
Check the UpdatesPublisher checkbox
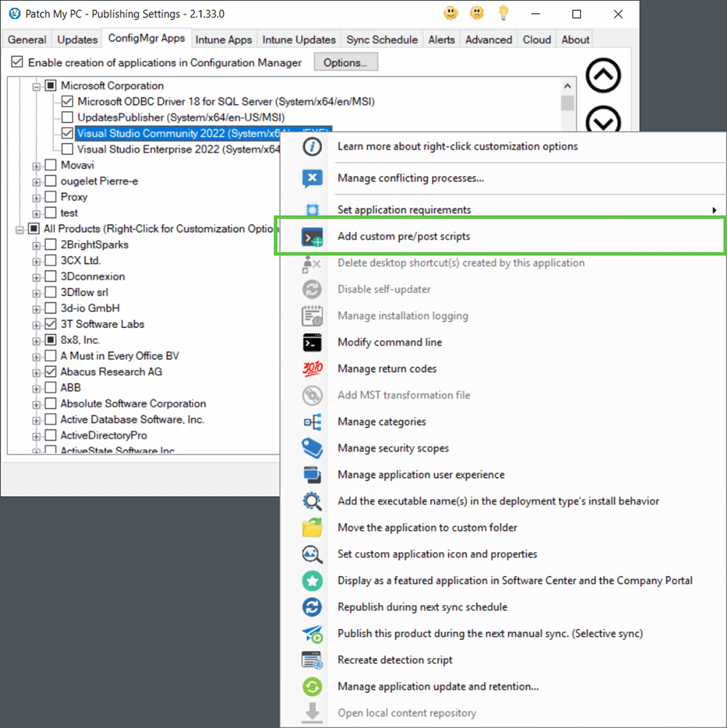click(x=68, y=117)
